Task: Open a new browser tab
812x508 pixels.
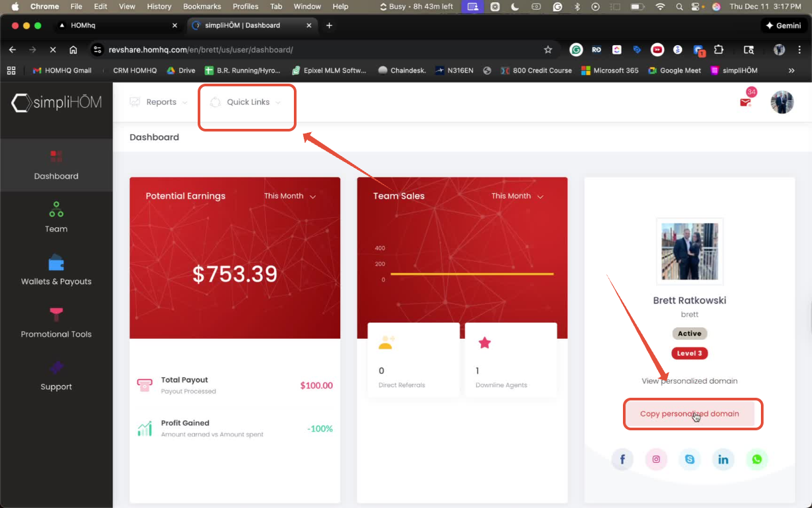Action: coord(329,25)
